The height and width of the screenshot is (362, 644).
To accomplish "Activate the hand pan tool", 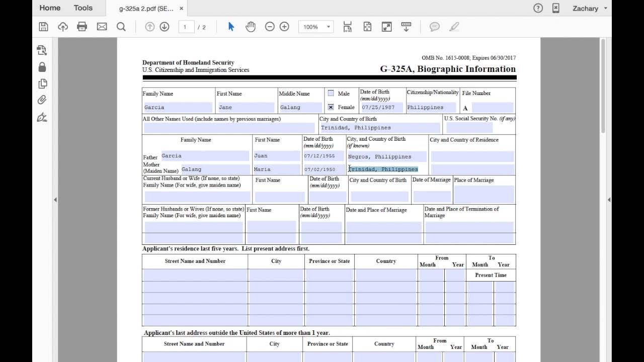I will coord(251,27).
